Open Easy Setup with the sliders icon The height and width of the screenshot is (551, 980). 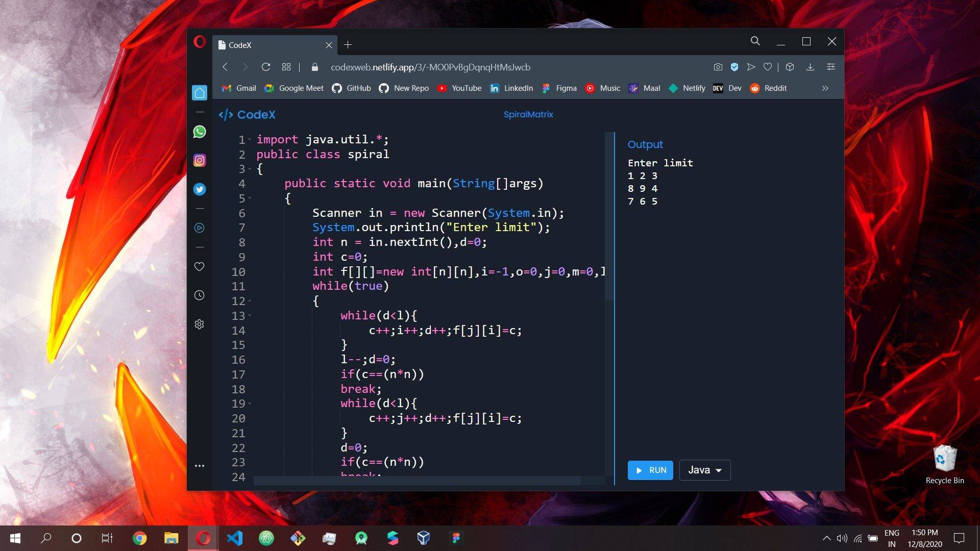[831, 67]
